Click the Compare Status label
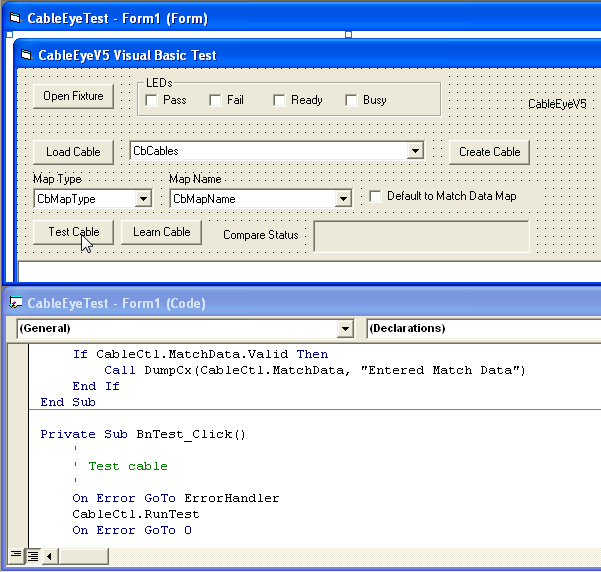 261,235
